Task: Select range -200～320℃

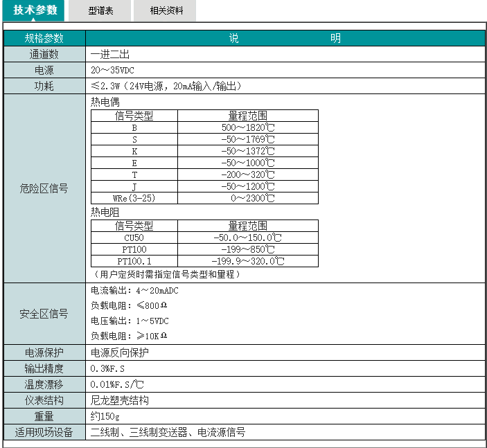Action: 248,174
